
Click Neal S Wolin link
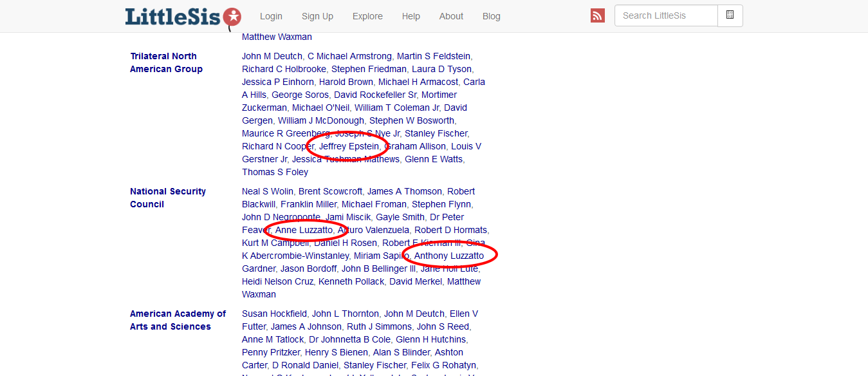click(x=268, y=191)
